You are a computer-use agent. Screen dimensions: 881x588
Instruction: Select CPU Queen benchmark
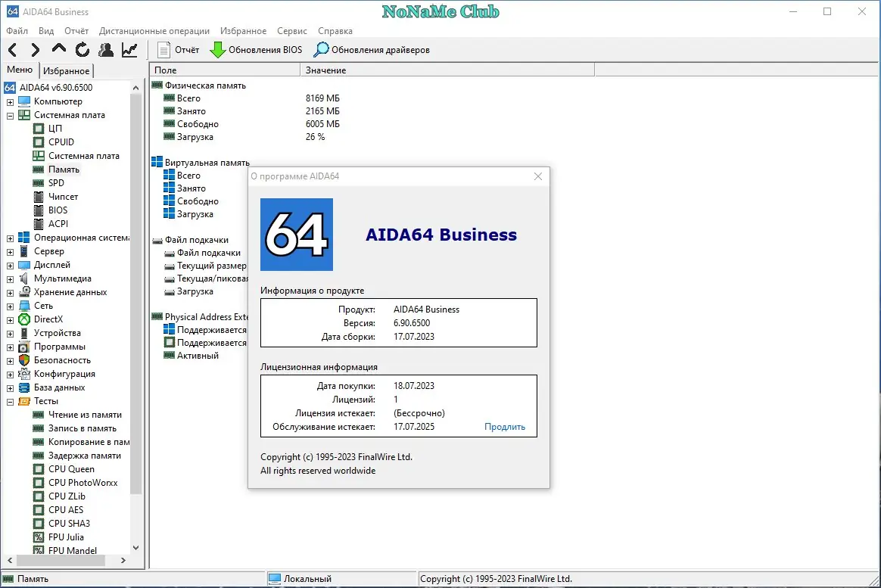pyautogui.click(x=71, y=469)
